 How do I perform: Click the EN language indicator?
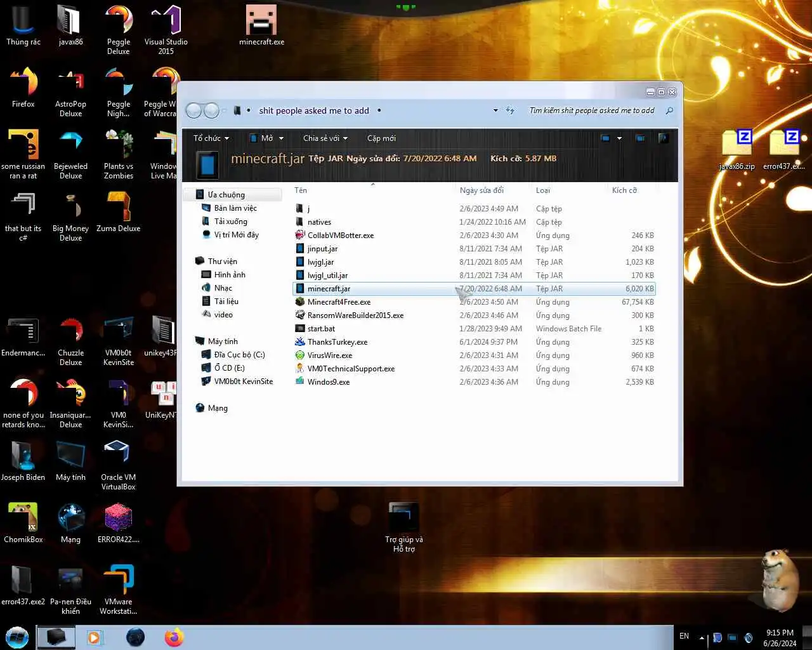click(x=684, y=636)
